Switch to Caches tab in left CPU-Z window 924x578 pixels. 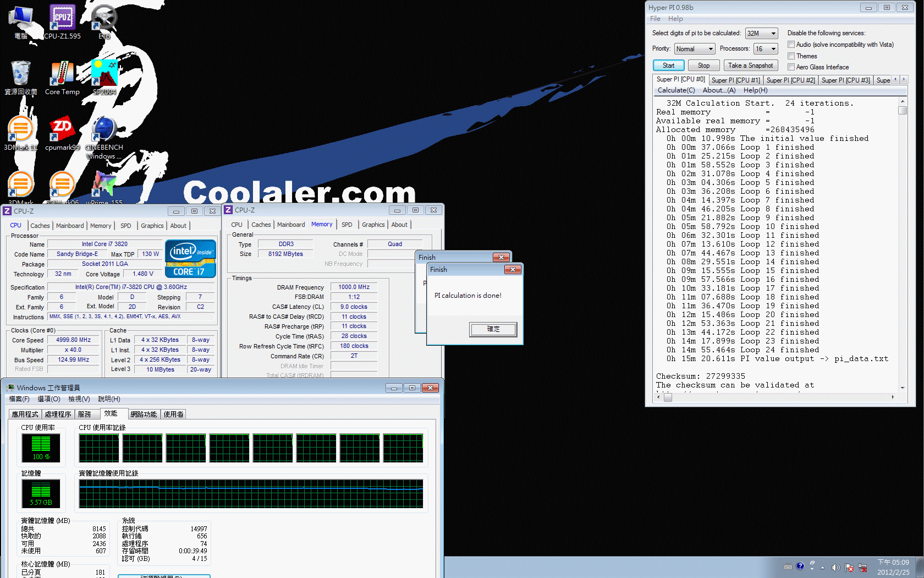click(40, 226)
